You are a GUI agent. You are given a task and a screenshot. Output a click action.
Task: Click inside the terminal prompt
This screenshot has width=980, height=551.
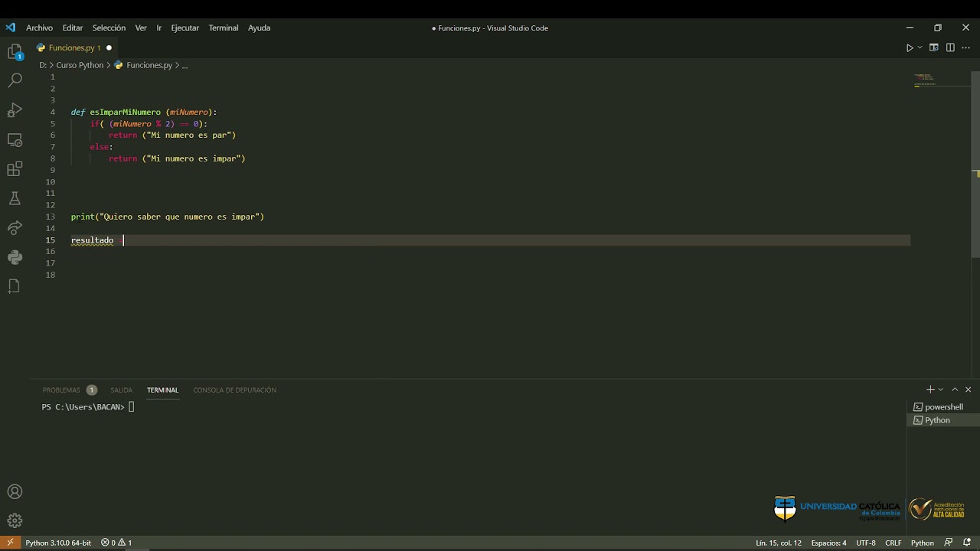click(132, 407)
